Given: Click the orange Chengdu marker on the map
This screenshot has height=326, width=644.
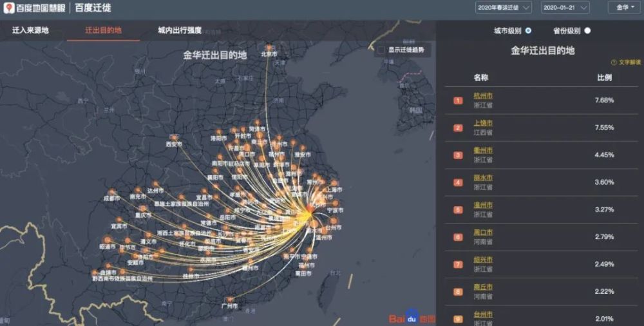Looking at the screenshot, I should point(111,192).
